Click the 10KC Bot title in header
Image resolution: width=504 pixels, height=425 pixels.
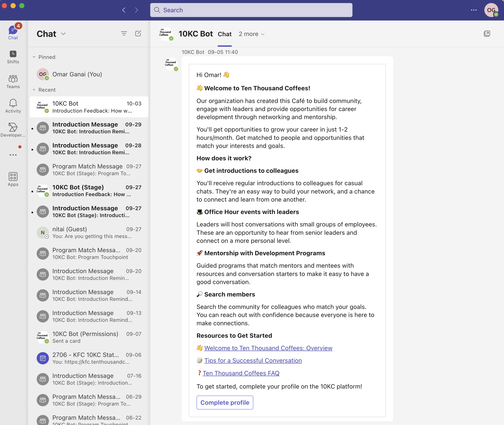click(x=196, y=34)
